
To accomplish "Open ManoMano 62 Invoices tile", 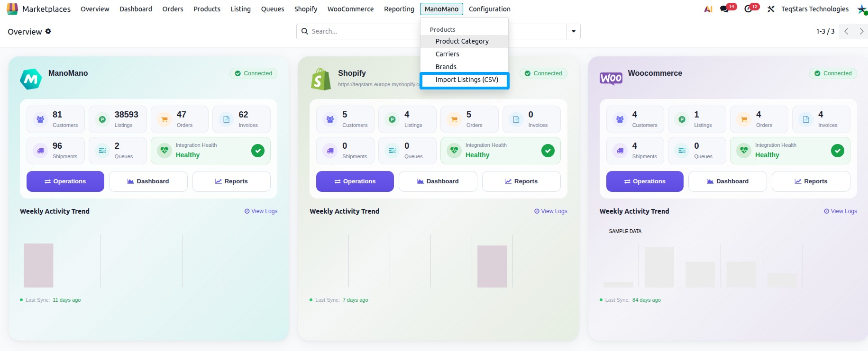I will click(241, 119).
